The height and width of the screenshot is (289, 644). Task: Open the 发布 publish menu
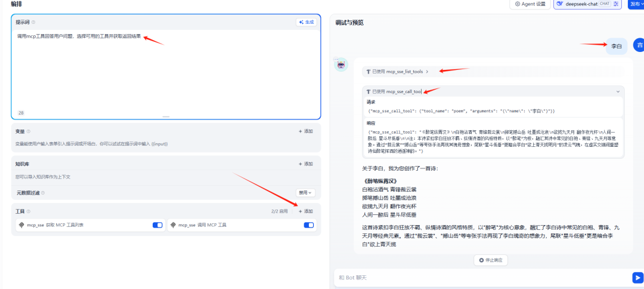636,4
